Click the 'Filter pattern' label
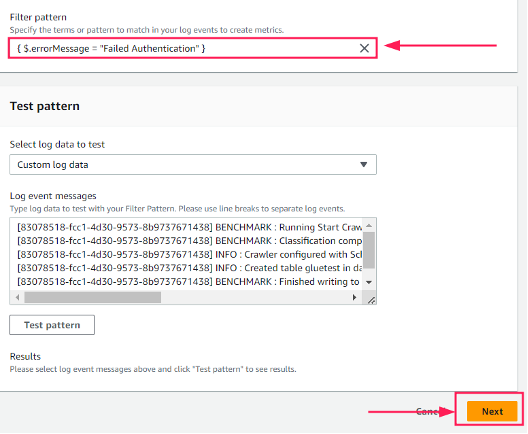The height and width of the screenshot is (434, 528). (38, 17)
